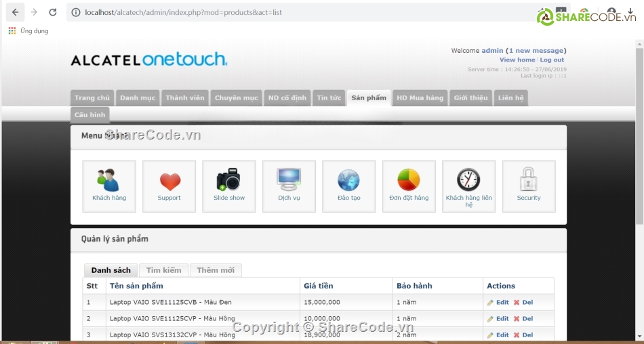The width and height of the screenshot is (644, 344).
Task: Click the red X Del icon for SVE11125CVP Màu Hồng
Action: (x=517, y=319)
